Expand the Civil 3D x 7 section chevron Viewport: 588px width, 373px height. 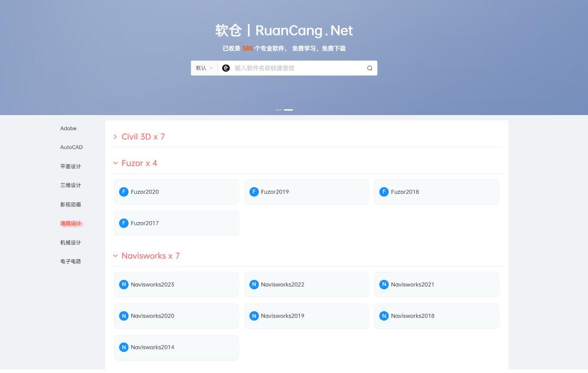(115, 137)
